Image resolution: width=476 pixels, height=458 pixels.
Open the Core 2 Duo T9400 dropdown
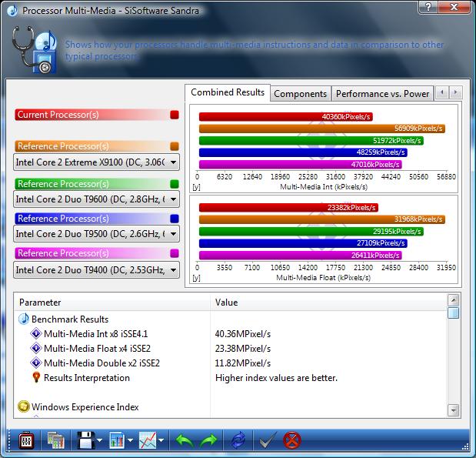point(97,270)
